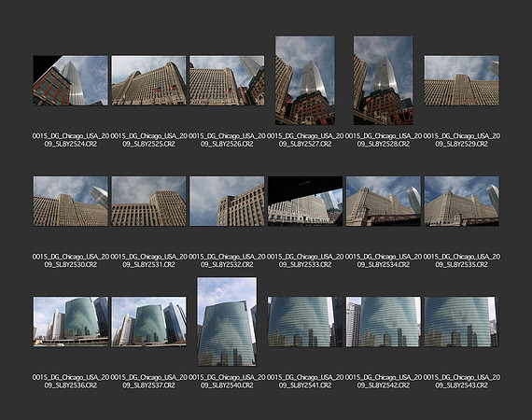Select thumbnail of photo 5L8Y2526.CR2

tap(227, 80)
